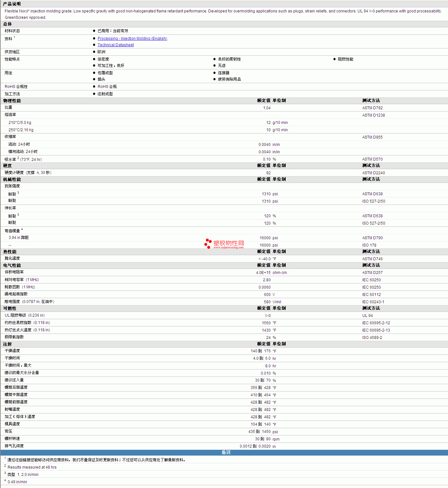Click the 螺杆转速 unit rpm
The width and height of the screenshot is (448, 488).
[276, 439]
